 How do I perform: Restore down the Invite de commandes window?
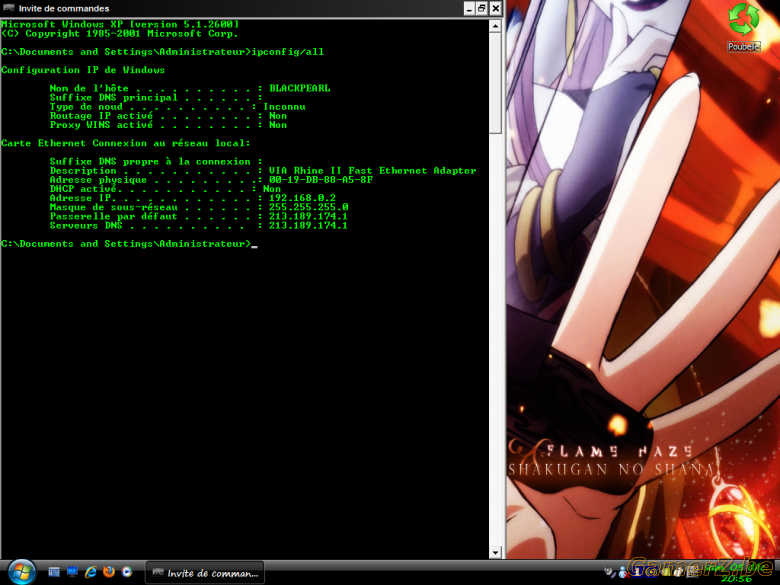[482, 8]
